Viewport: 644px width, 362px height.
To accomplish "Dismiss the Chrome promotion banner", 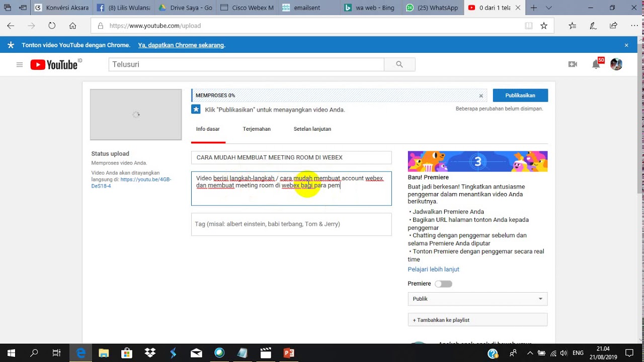I will [626, 45].
